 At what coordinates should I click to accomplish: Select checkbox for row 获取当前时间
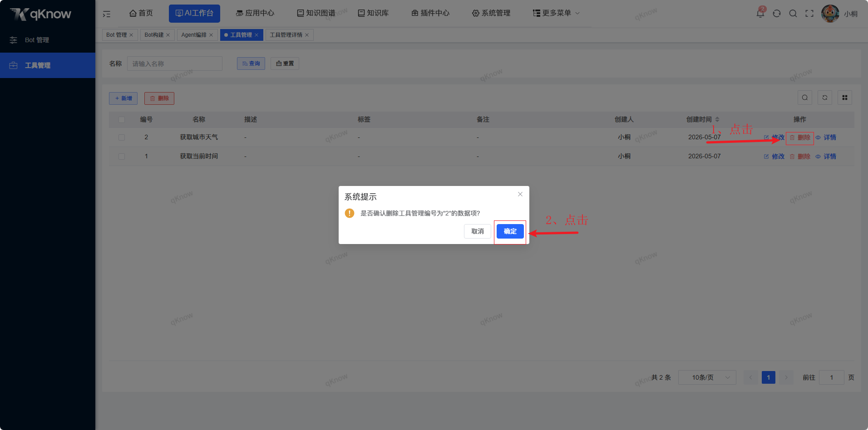pos(122,156)
